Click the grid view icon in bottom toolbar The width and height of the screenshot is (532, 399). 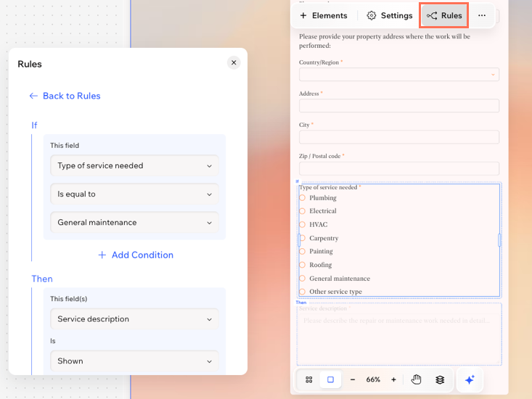click(309, 379)
